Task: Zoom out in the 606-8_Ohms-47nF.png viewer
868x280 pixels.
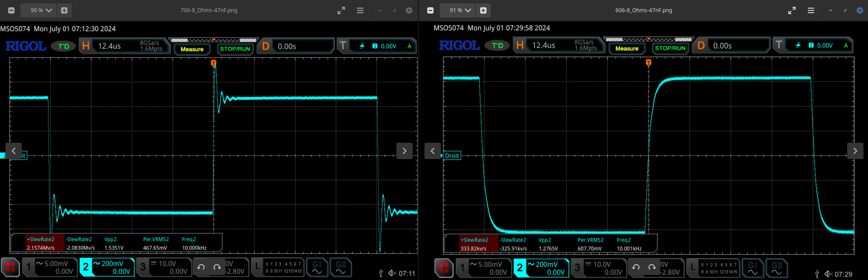Action: point(430,10)
